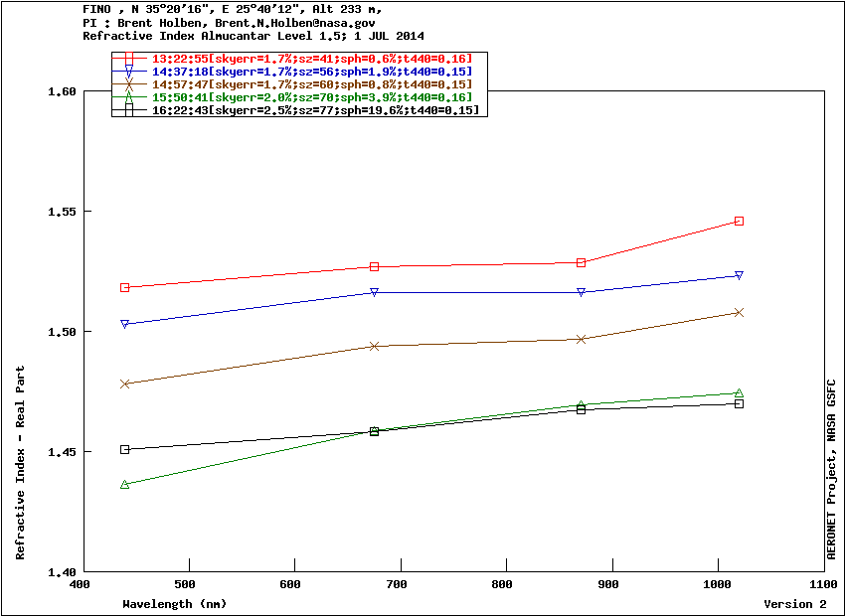Click the black square legend marker for 16:22:43

pyautogui.click(x=129, y=110)
